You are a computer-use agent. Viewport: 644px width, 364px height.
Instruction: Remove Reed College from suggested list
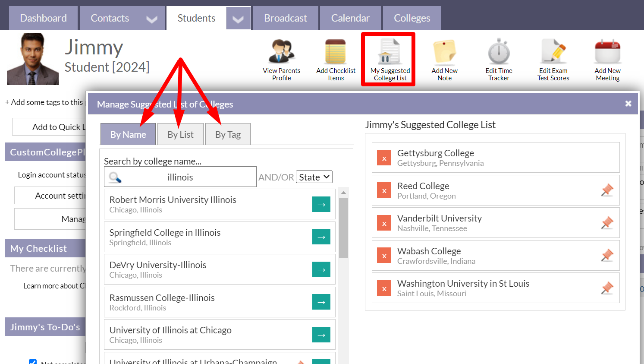coord(384,190)
